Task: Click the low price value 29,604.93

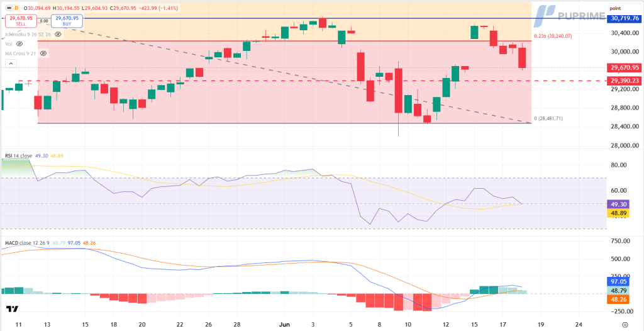Action: [95, 8]
